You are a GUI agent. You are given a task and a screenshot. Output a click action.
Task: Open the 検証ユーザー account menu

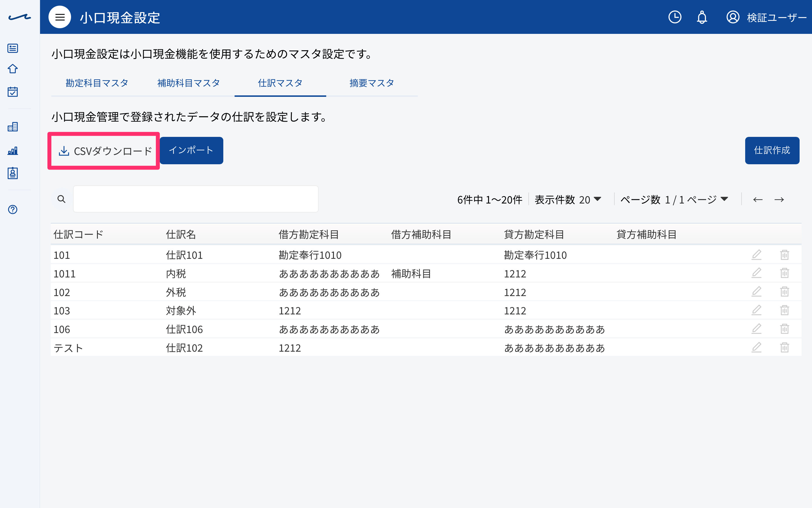(766, 17)
